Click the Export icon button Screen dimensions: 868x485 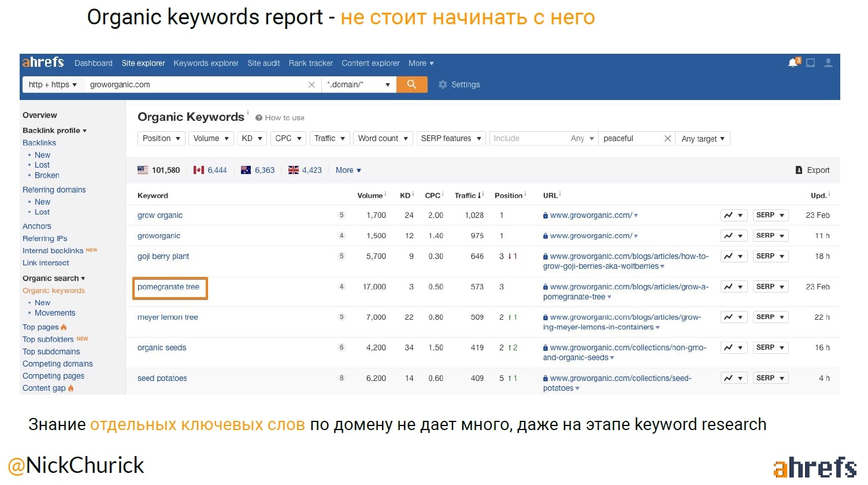(799, 170)
